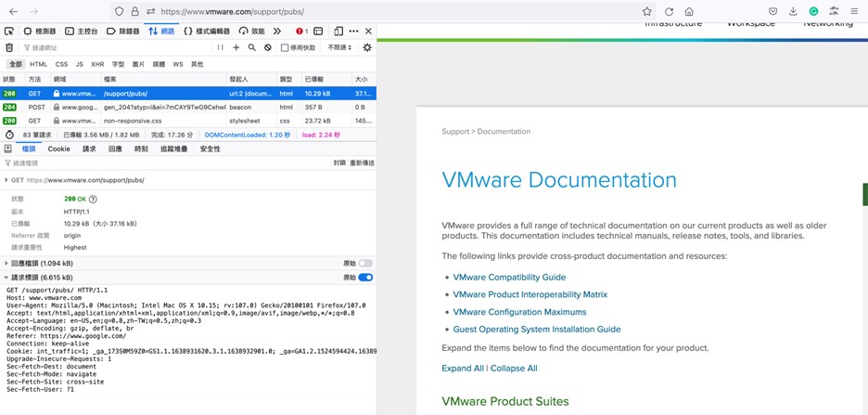Viewport: 868px width, 415px height.
Task: Clear network log with trash icon
Action: [x=9, y=47]
